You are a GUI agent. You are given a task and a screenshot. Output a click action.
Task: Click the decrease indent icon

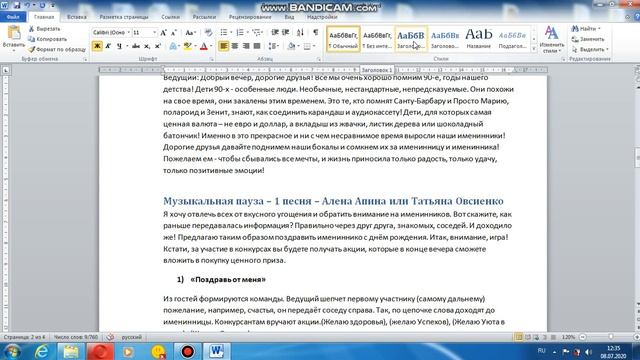275,33
